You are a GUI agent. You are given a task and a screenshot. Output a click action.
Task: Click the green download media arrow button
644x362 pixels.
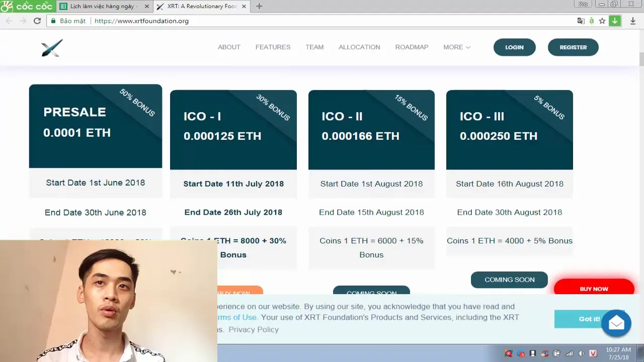tap(615, 21)
